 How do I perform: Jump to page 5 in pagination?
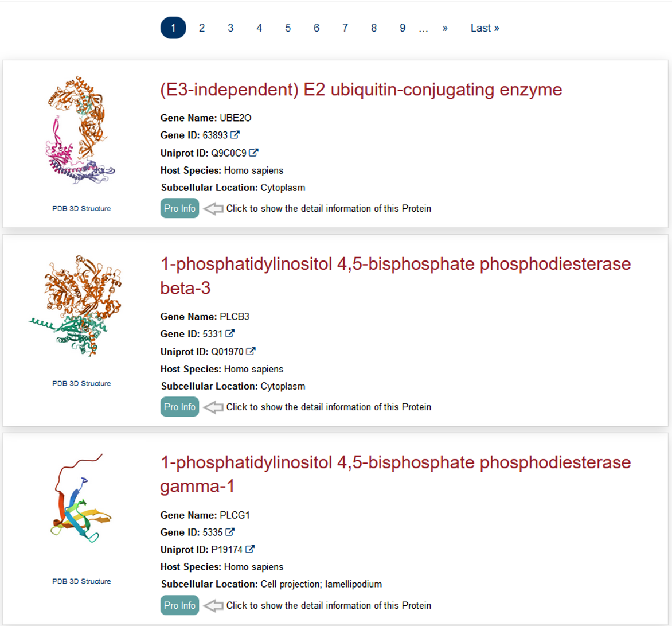click(288, 28)
